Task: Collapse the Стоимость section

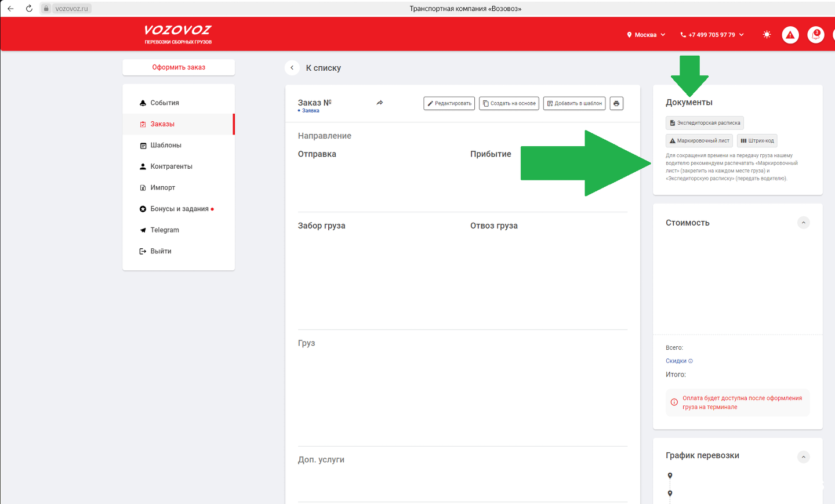Action: click(803, 223)
